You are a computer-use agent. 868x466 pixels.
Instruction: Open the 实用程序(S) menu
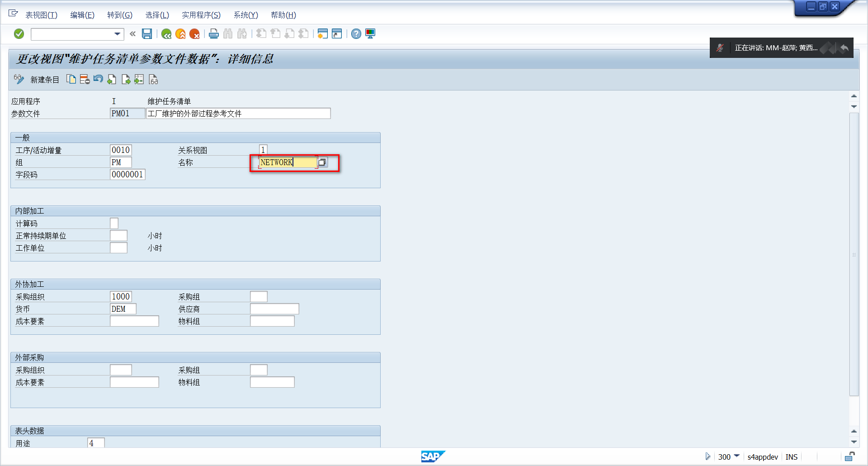click(x=201, y=15)
